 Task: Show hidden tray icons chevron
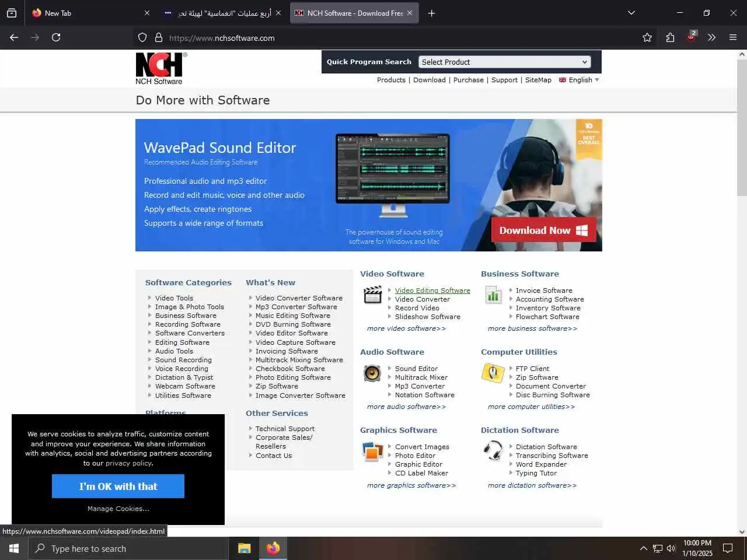[643, 548]
